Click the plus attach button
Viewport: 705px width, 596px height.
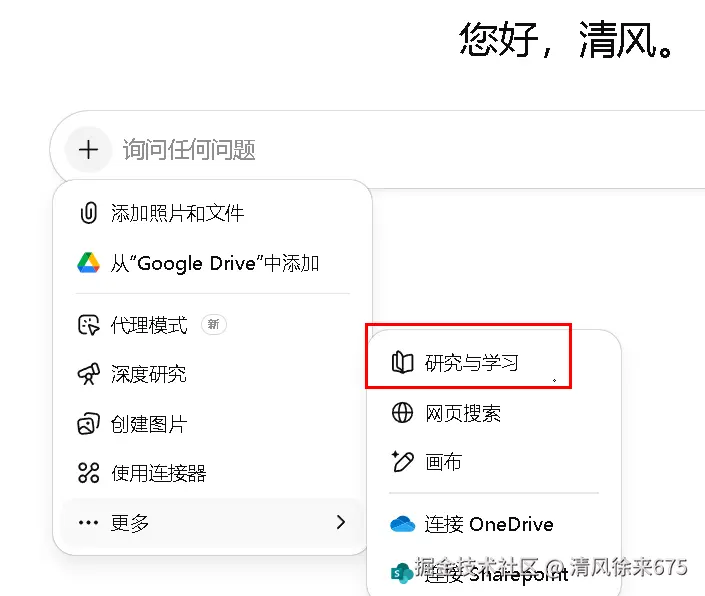[88, 150]
